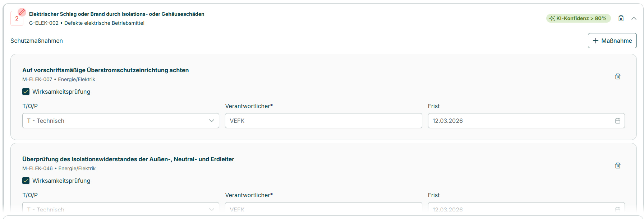Screen dimensions: 644x219
Task: Click the trash icon for measure M-ELEK-007
Action: 618,76
